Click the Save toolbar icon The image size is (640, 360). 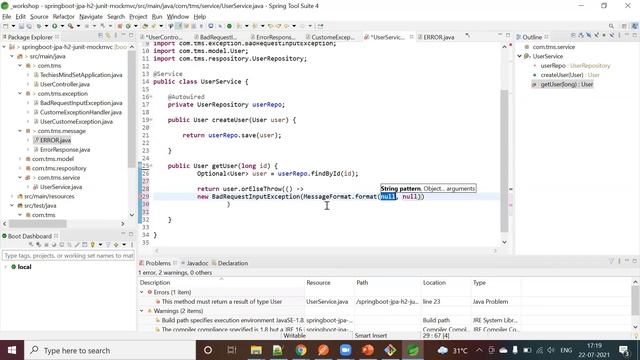tap(21, 26)
